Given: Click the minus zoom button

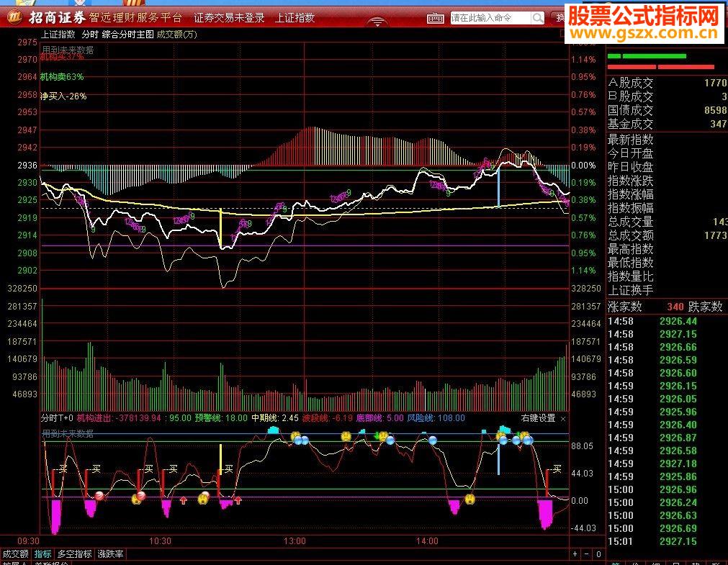Looking at the screenshot, I should pos(586,554).
